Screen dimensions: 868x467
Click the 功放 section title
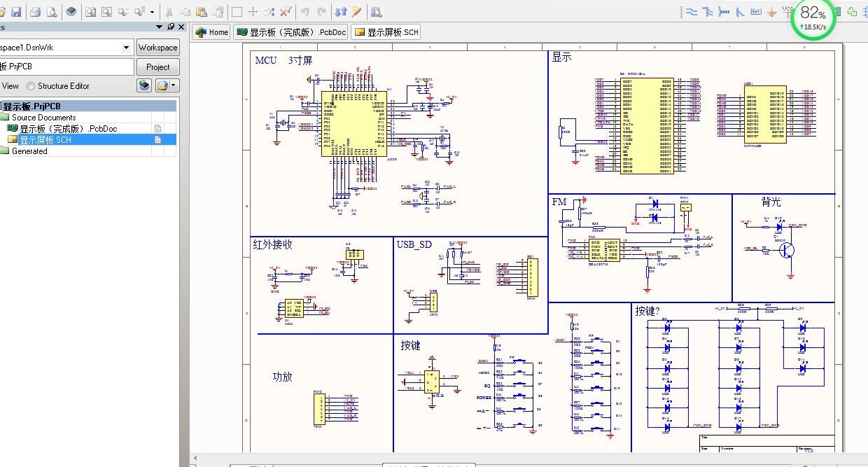283,377
